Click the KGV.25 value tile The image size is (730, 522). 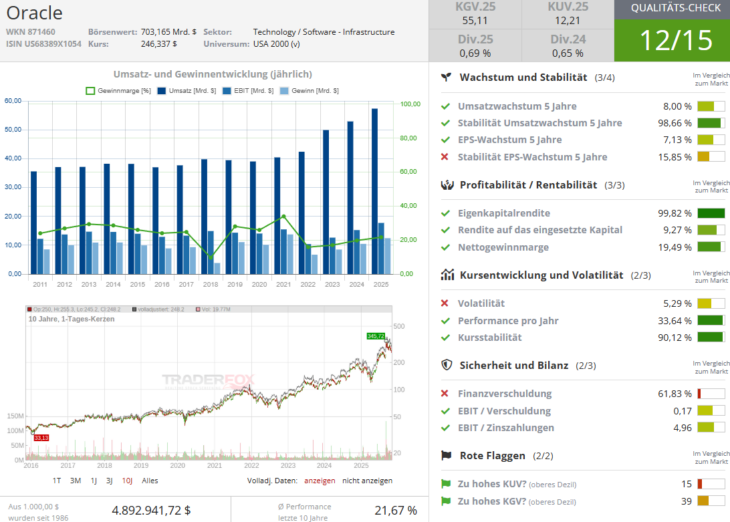coord(475,14)
